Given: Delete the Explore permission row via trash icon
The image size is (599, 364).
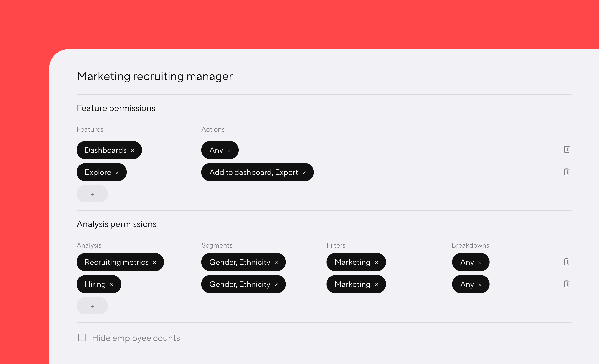Looking at the screenshot, I should (566, 172).
